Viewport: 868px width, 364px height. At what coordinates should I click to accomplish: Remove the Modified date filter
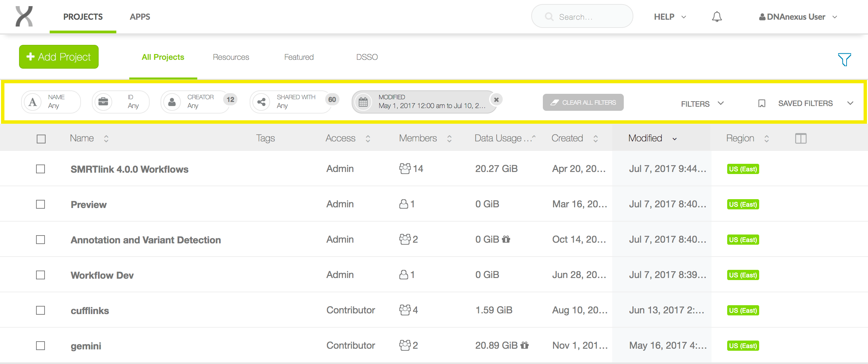(x=496, y=100)
